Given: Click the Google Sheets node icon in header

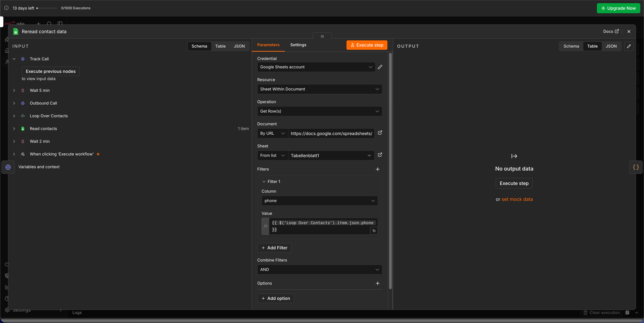Looking at the screenshot, I should [15, 31].
